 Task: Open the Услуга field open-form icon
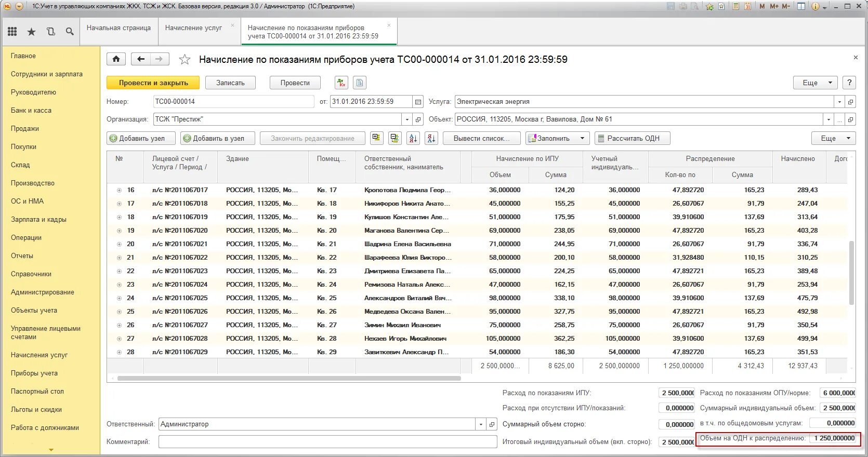(x=850, y=102)
